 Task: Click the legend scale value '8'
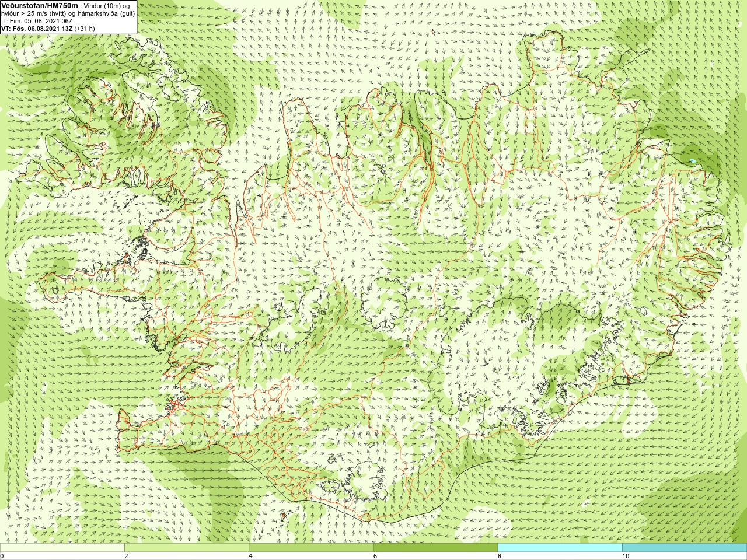[x=500, y=556]
